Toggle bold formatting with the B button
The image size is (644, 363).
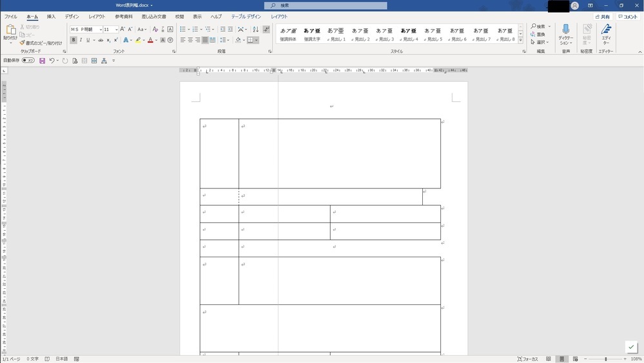coord(73,40)
